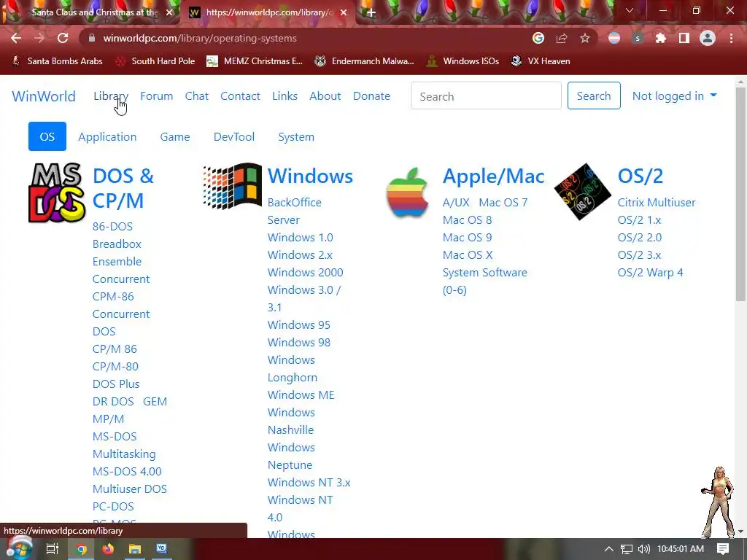This screenshot has height=560, width=747.
Task: Open the 86-DOS link
Action: click(112, 226)
